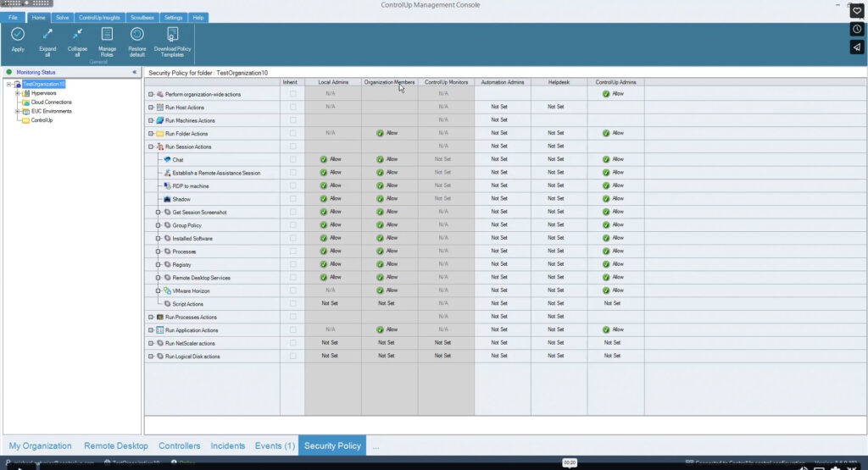This screenshot has width=868, height=470.
Task: Click the clock icon on right edge
Action: tap(857, 29)
